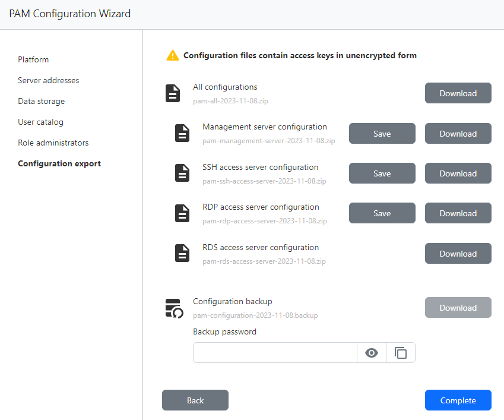The image size is (504, 420).
Task: Select Data storage in the sidebar
Action: [41, 101]
